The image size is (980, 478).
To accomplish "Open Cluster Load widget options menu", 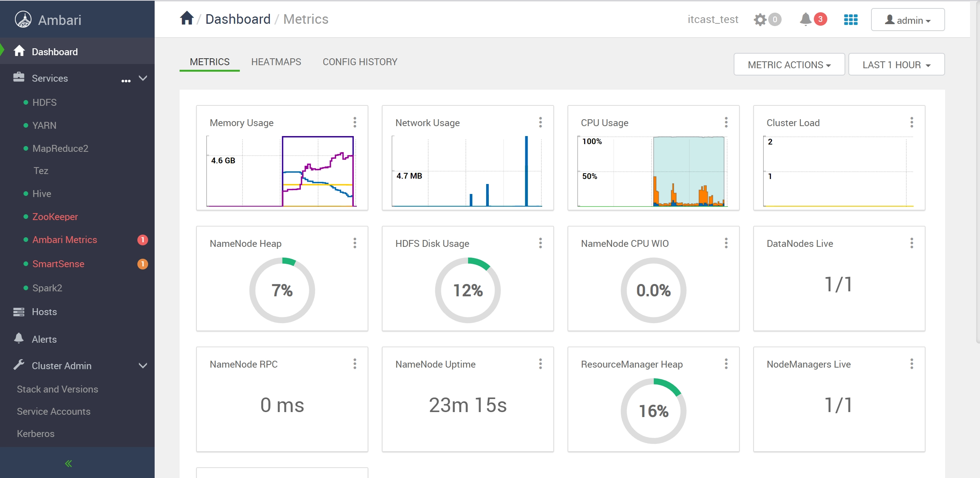I will click(912, 122).
